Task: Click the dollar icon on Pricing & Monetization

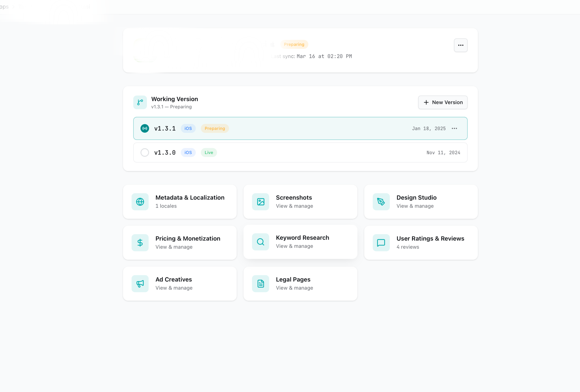Action: tap(140, 242)
